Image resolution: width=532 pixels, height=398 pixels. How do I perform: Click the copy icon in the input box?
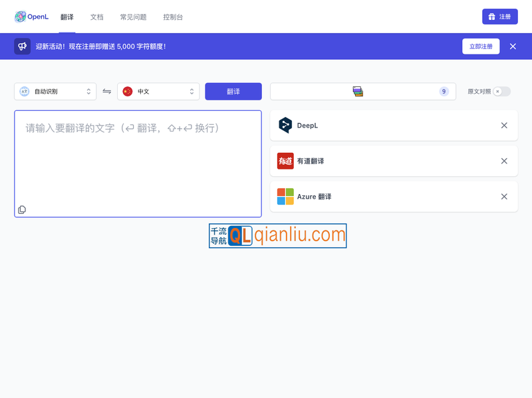click(x=23, y=209)
